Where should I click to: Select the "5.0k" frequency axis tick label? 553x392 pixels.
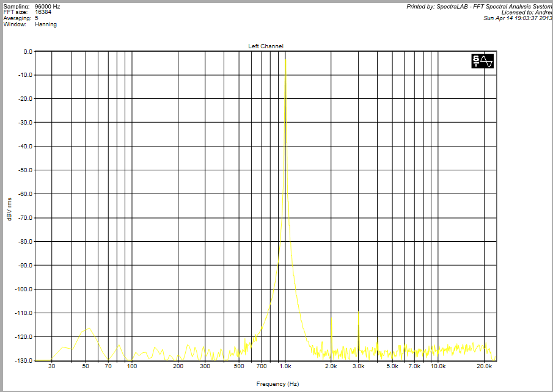[392, 366]
